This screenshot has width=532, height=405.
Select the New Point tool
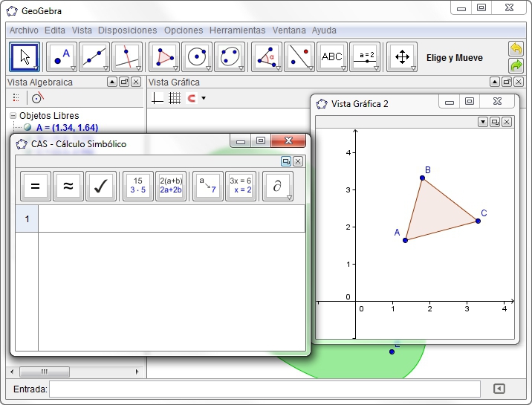click(x=62, y=57)
